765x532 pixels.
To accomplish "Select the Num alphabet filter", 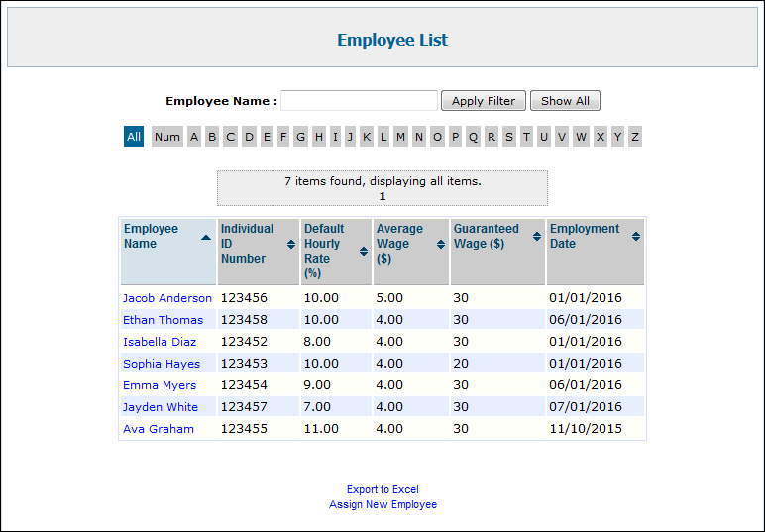I will point(167,137).
